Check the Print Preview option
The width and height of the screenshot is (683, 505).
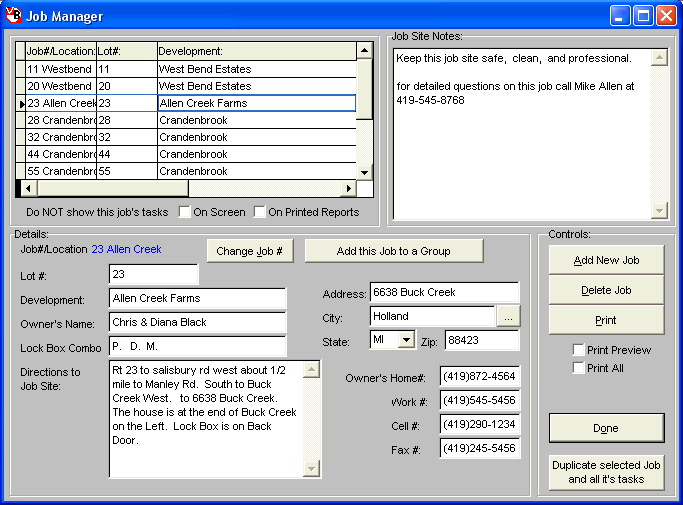(578, 350)
